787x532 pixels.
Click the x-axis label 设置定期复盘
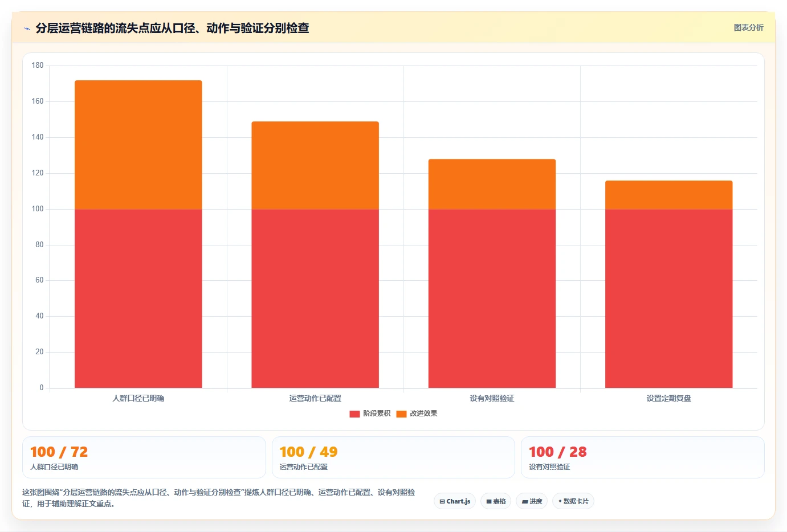point(669,398)
